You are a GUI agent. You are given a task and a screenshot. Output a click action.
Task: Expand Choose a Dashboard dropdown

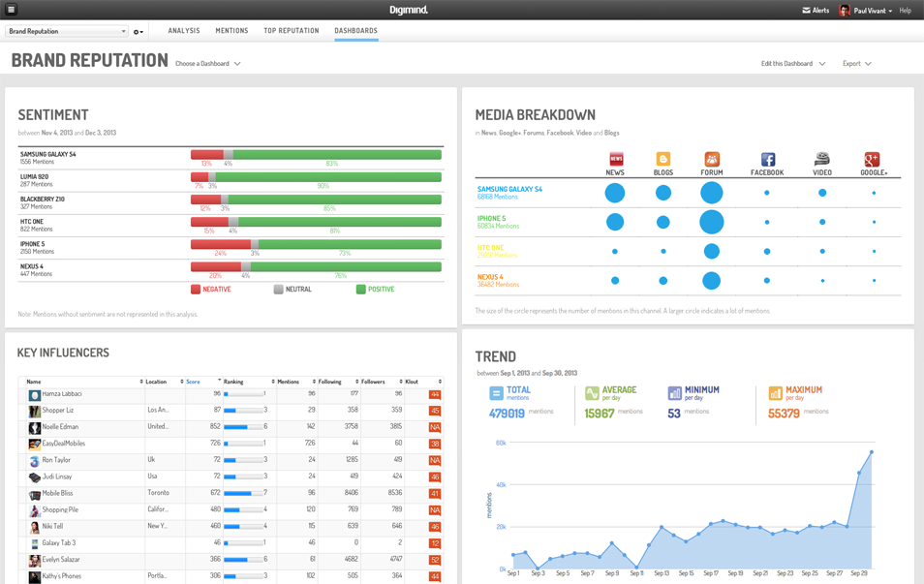pyautogui.click(x=207, y=64)
